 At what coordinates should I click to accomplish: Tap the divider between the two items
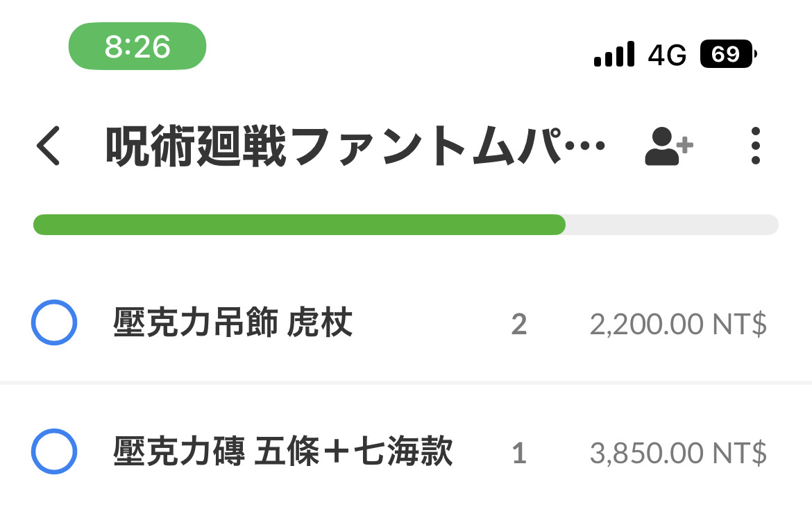point(406,383)
